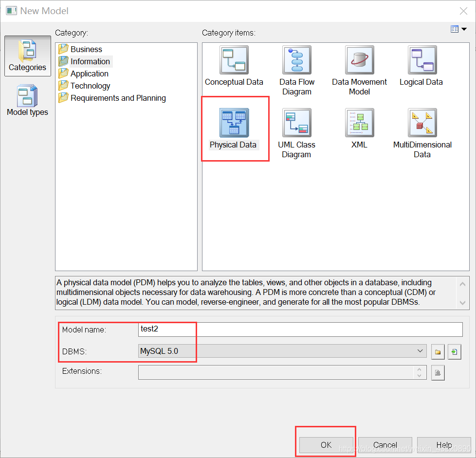Image resolution: width=476 pixels, height=458 pixels.
Task: Pick the Data Movement Model icon
Action: pyautogui.click(x=359, y=60)
